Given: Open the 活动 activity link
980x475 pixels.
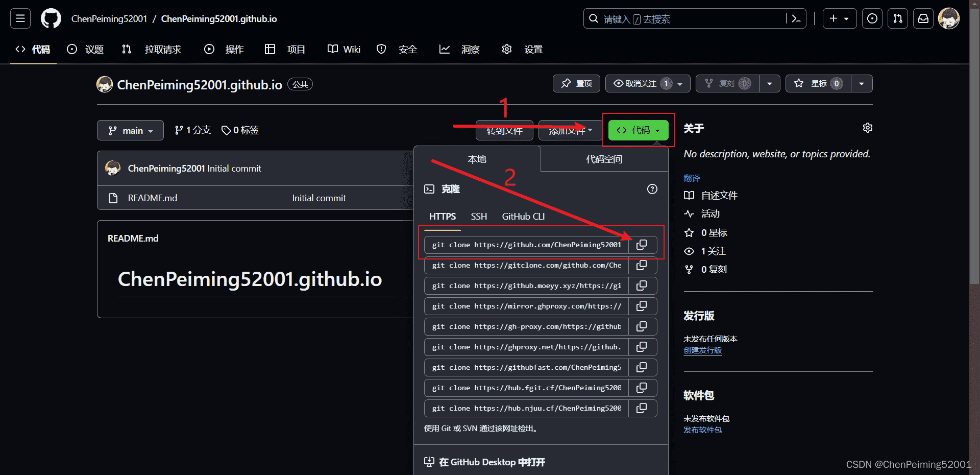Looking at the screenshot, I should click(702, 213).
